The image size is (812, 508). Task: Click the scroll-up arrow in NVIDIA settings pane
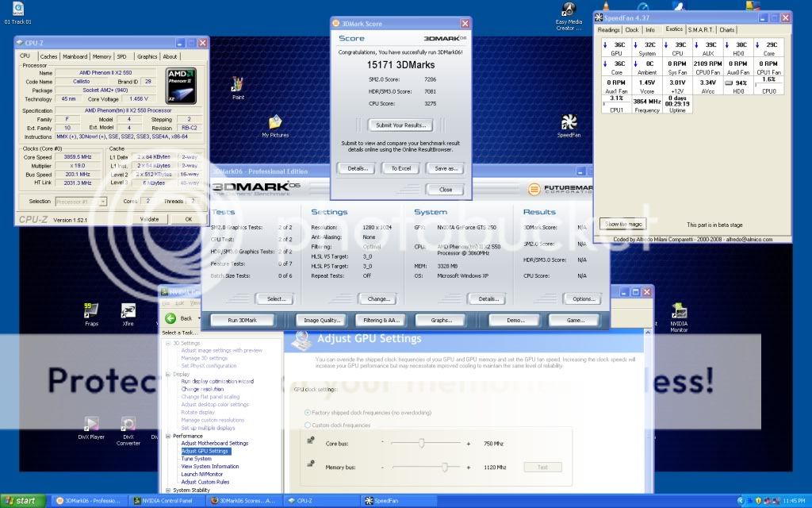[647, 333]
